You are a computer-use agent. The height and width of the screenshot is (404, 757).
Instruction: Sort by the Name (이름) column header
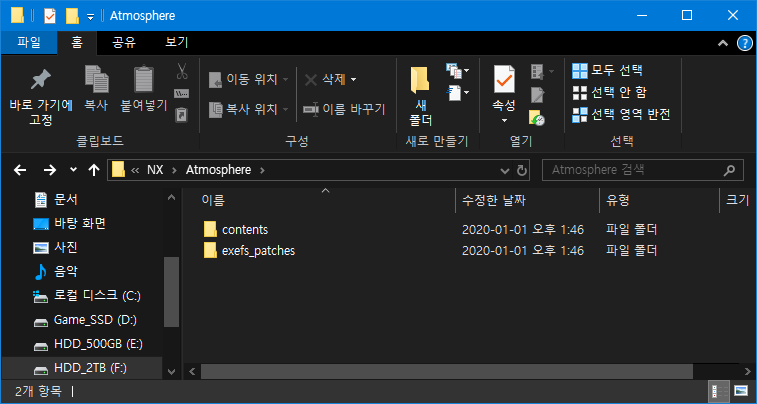(212, 200)
